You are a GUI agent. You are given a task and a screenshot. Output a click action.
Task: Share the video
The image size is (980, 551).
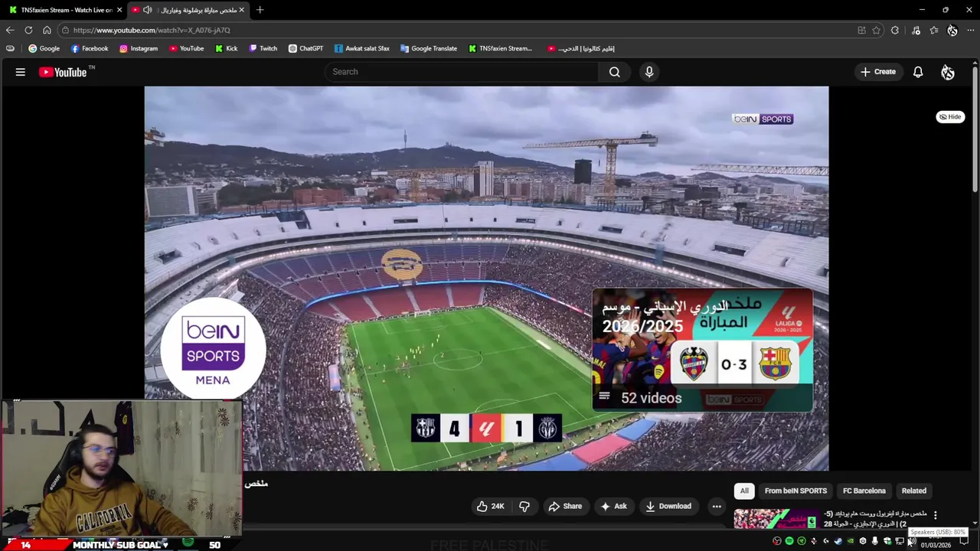565,506
